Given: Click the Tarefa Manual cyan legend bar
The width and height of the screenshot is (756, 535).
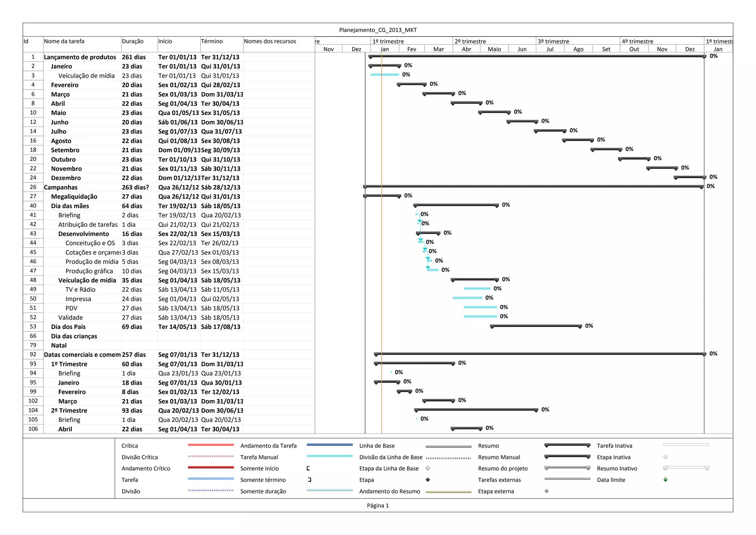Looking at the screenshot, I should pyautogui.click(x=330, y=456).
